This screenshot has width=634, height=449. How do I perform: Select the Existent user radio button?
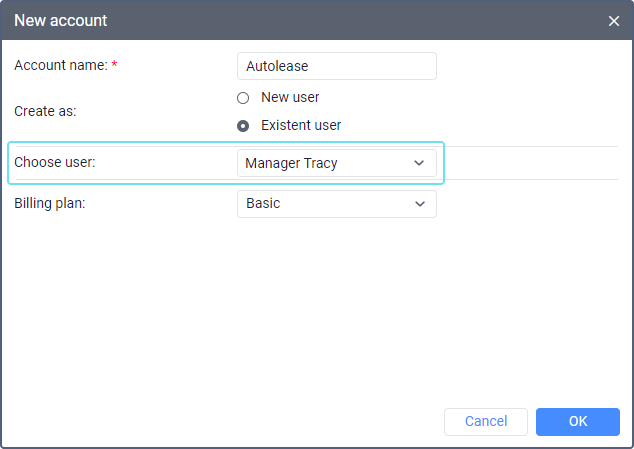click(243, 126)
